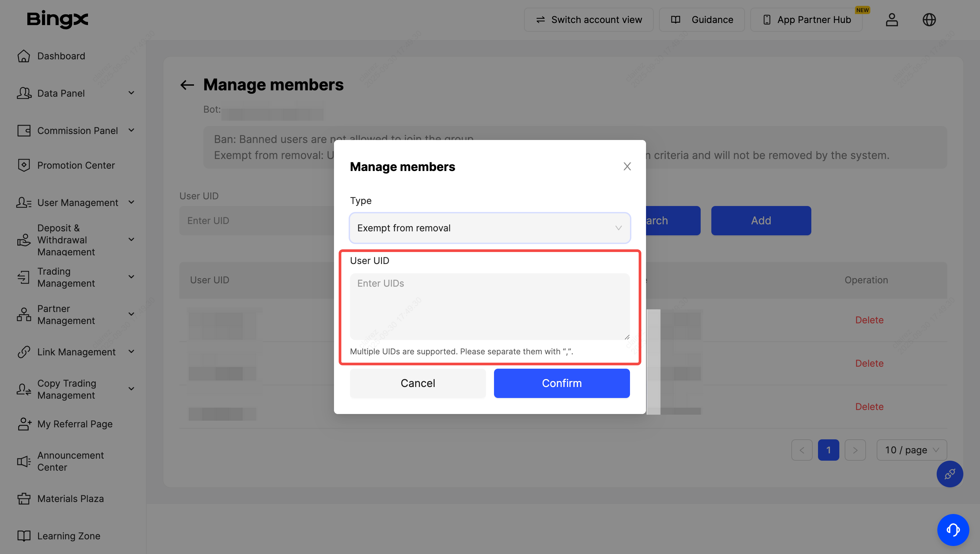Open Materials Plaza from its icon
The image size is (980, 554).
(24, 498)
